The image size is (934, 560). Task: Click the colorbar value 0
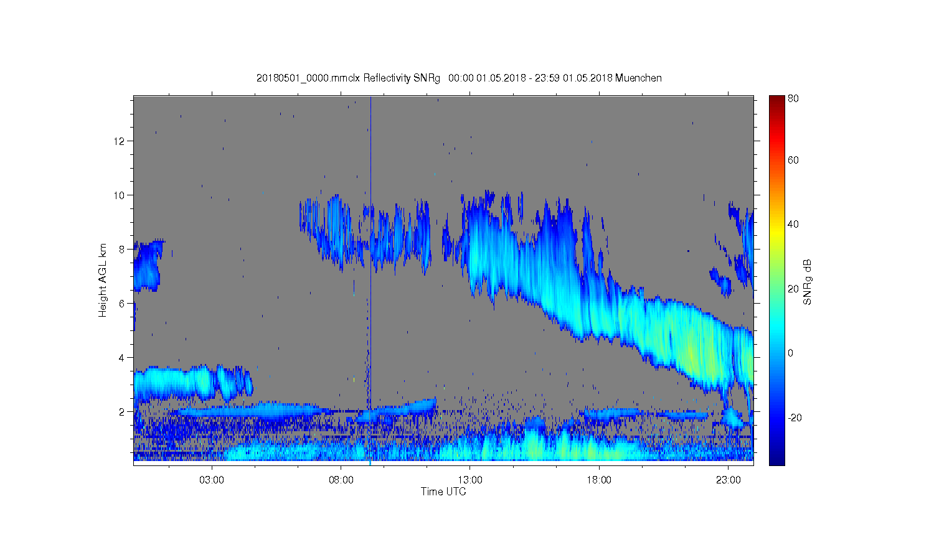point(790,353)
